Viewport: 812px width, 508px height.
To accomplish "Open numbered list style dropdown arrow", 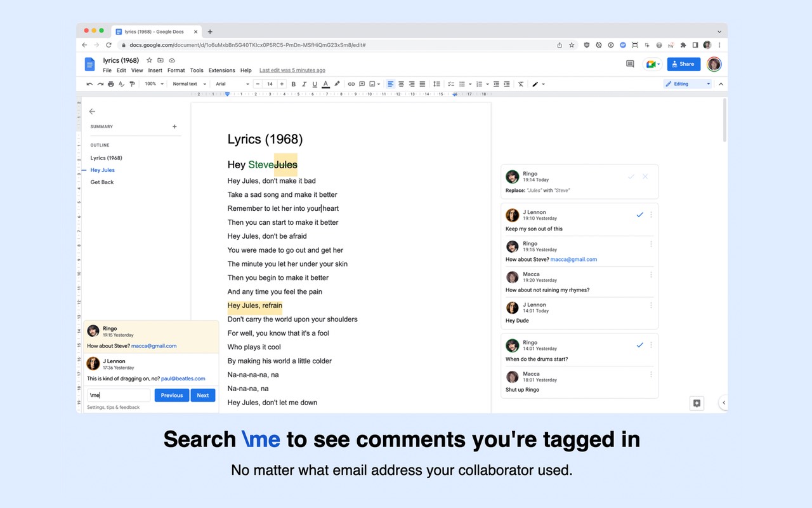I will (487, 84).
